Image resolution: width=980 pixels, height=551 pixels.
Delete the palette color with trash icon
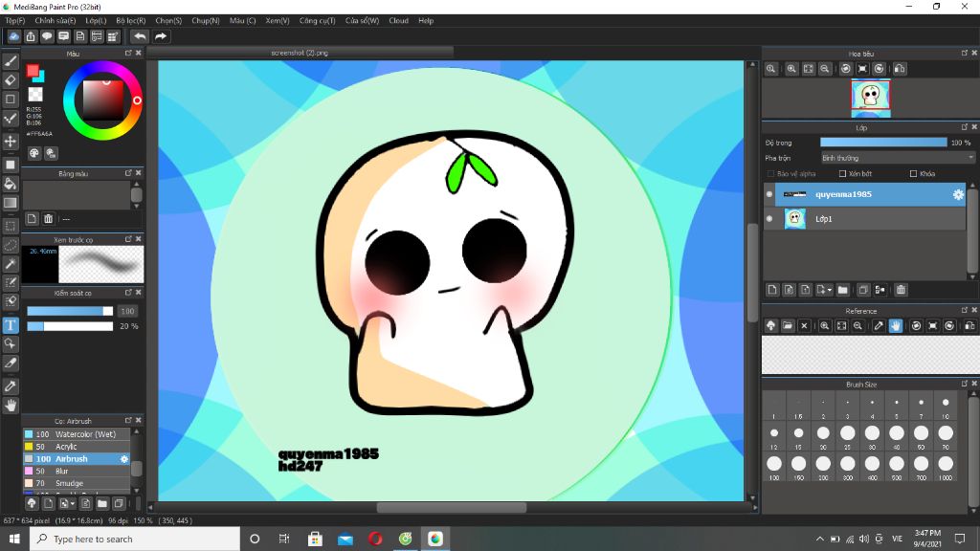tap(48, 219)
